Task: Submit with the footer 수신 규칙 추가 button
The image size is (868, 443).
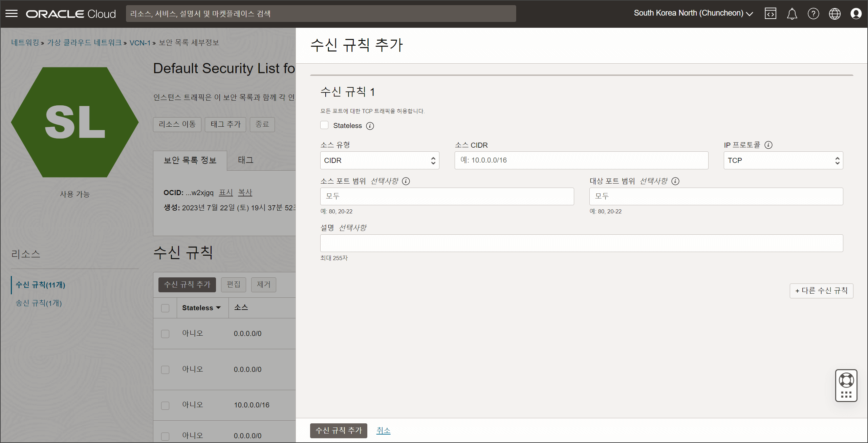Action: 339,430
